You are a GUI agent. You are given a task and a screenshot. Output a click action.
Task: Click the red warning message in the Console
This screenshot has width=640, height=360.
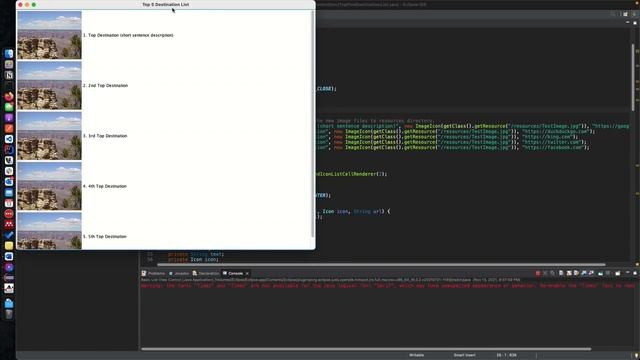388,286
